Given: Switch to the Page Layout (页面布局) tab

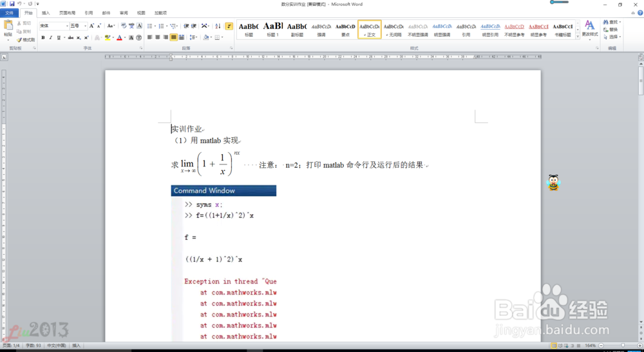Looking at the screenshot, I should (x=67, y=13).
